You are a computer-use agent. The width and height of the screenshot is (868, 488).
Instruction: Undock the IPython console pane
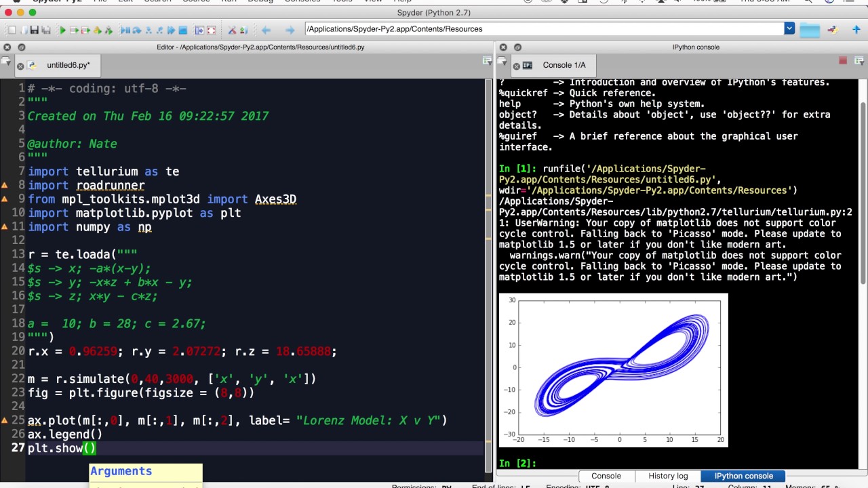tap(517, 47)
